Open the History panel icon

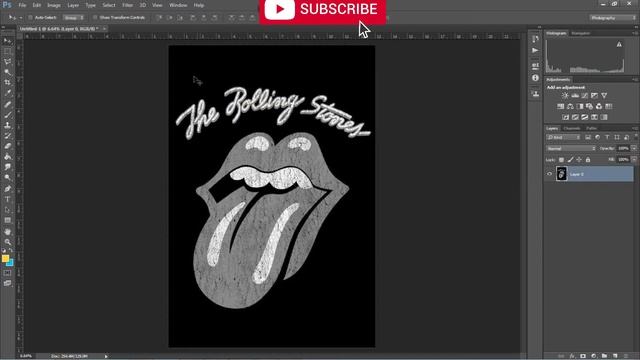[x=535, y=39]
